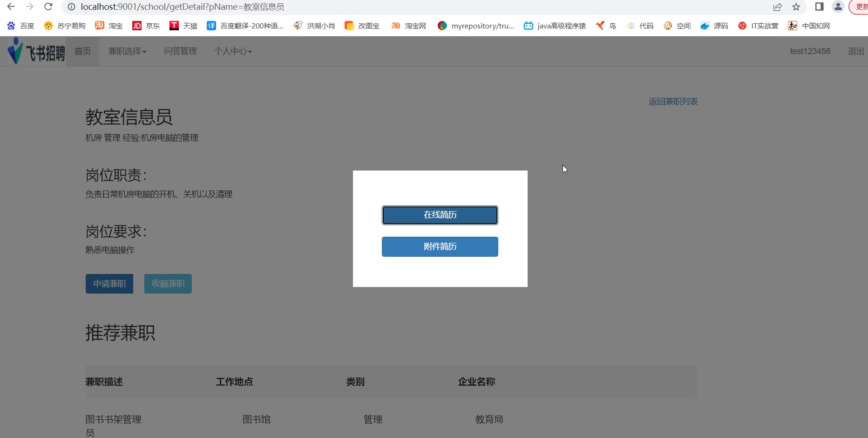Open the 中国知网 bookmark

click(x=809, y=26)
